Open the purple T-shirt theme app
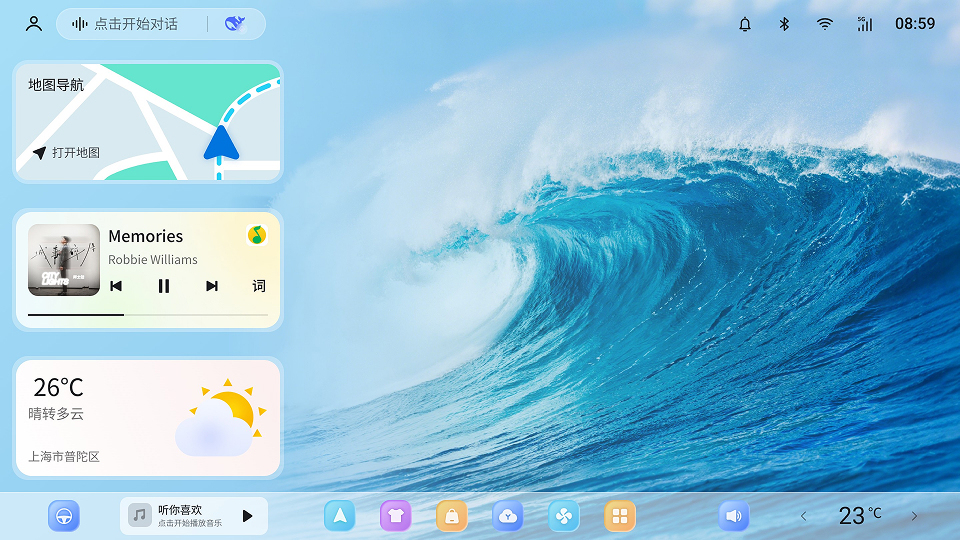Viewport: 960px width, 540px height. [x=396, y=516]
